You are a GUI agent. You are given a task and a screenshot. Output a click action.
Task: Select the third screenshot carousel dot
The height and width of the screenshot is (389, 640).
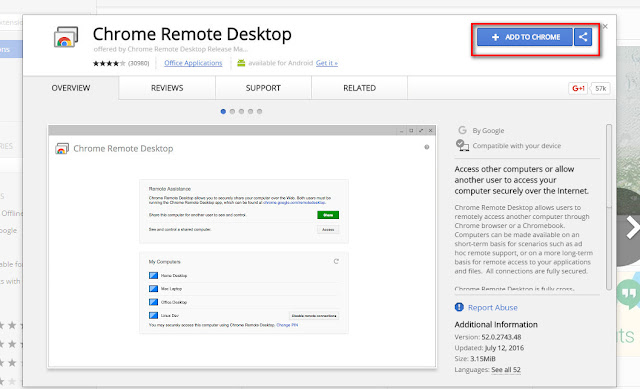[x=241, y=111]
